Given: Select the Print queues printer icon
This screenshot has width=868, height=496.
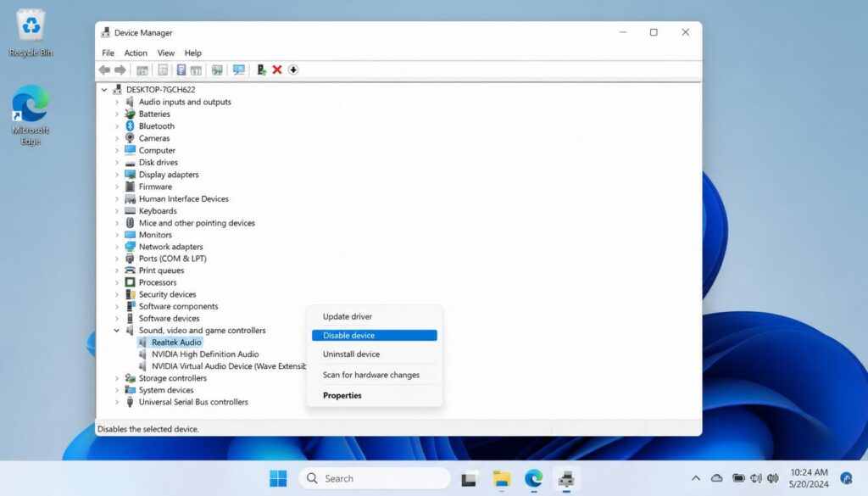Looking at the screenshot, I should coord(130,270).
